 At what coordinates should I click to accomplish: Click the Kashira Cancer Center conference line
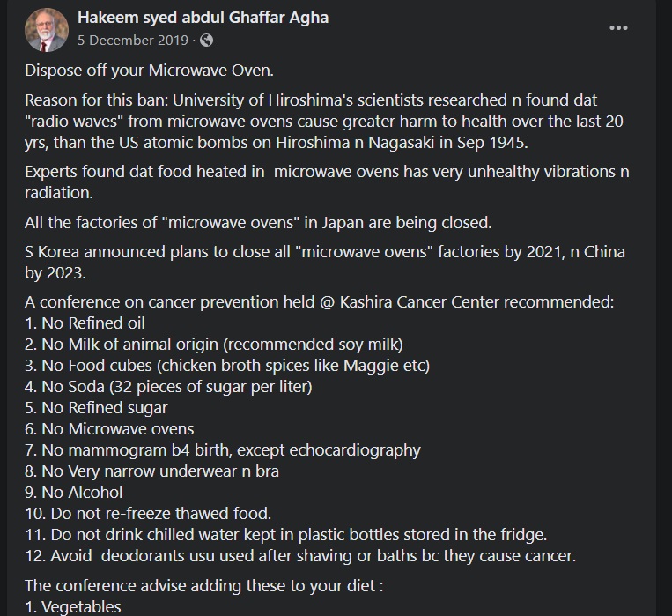(x=319, y=302)
